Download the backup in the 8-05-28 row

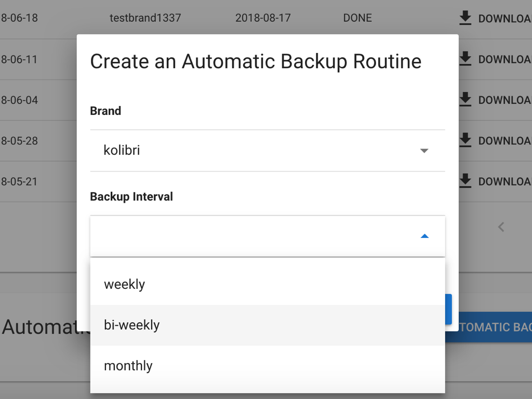pos(465,140)
